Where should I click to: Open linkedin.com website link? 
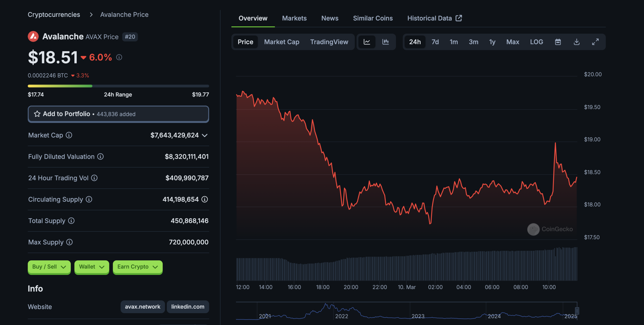tap(188, 307)
